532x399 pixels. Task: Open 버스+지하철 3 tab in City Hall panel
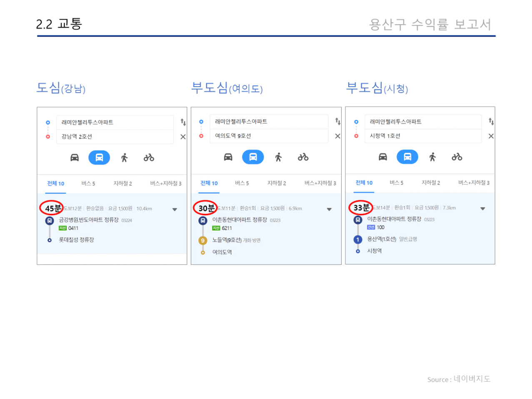pos(474,183)
